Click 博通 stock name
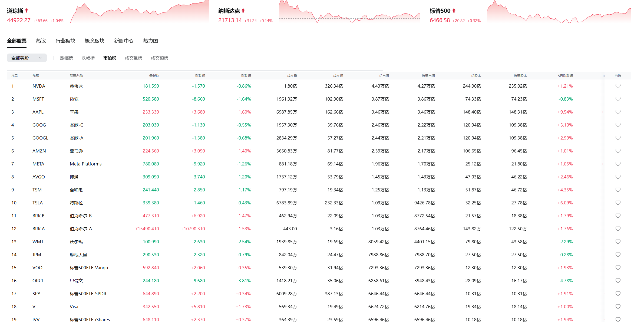This screenshot has width=644, height=322. click(74, 177)
